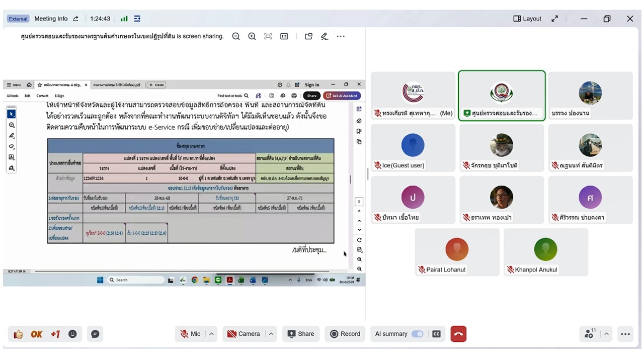Toggle the AI summary switch

click(417, 334)
